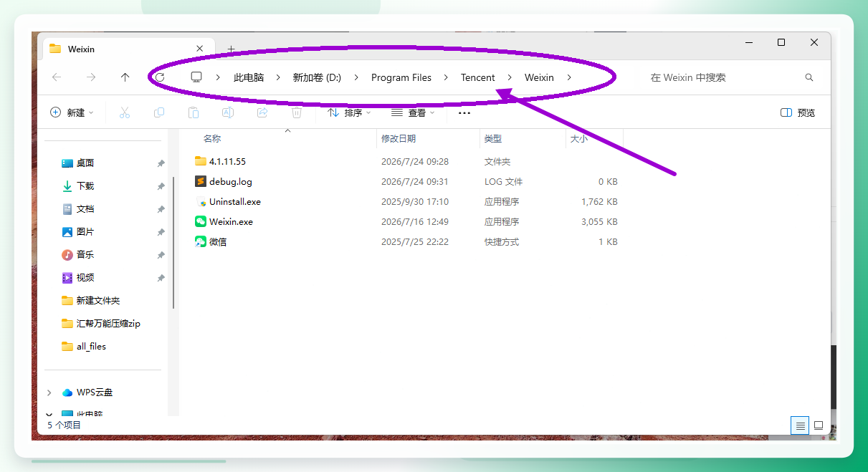Refresh the current folder view
The width and height of the screenshot is (868, 472).
pyautogui.click(x=160, y=77)
